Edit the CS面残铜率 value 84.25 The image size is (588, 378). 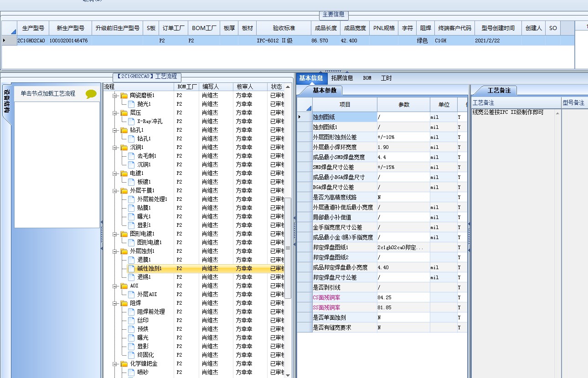point(403,297)
